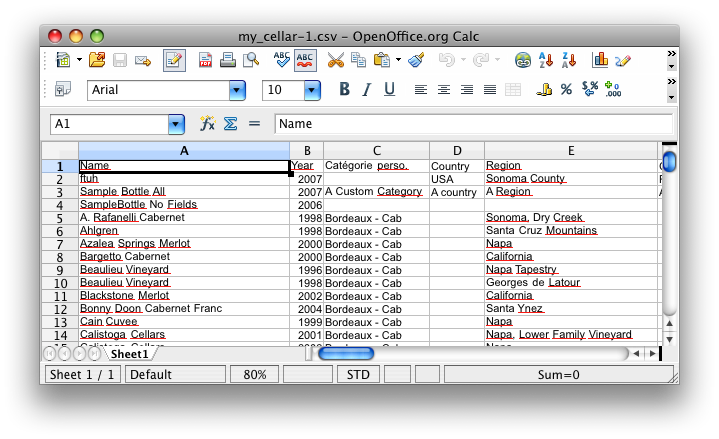The image size is (719, 439).
Task: Select the Format Paintbrush icon
Action: pyautogui.click(x=416, y=60)
